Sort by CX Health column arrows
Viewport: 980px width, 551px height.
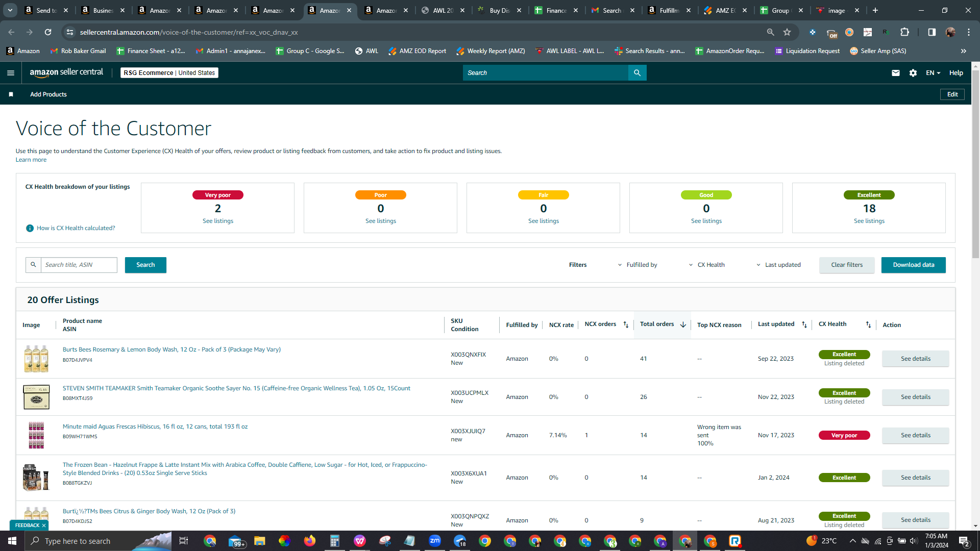[868, 324]
